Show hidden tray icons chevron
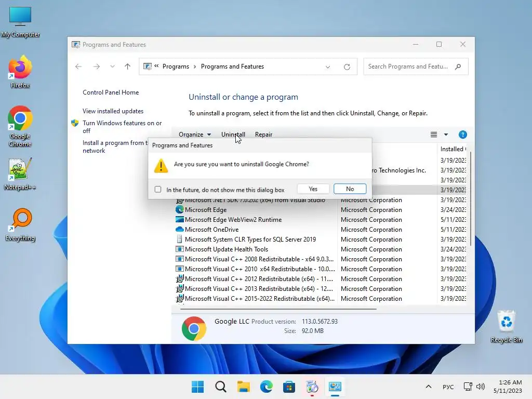 [429, 387]
